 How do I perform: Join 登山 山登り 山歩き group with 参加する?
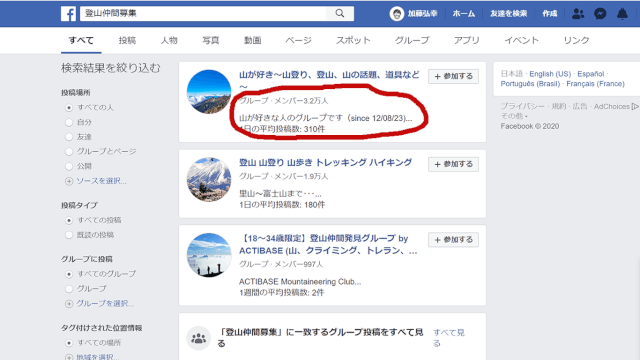(453, 164)
